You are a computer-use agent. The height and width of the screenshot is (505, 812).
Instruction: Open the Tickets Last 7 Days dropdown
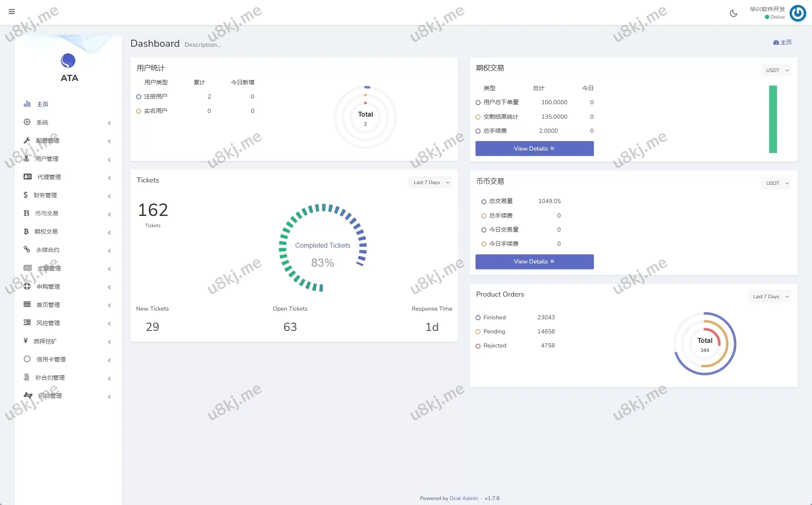430,182
